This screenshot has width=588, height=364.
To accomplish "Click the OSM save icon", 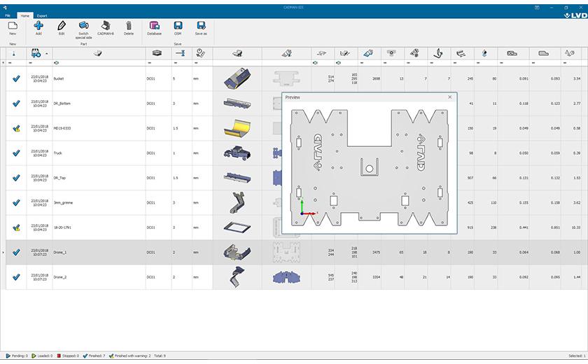I will point(178,26).
